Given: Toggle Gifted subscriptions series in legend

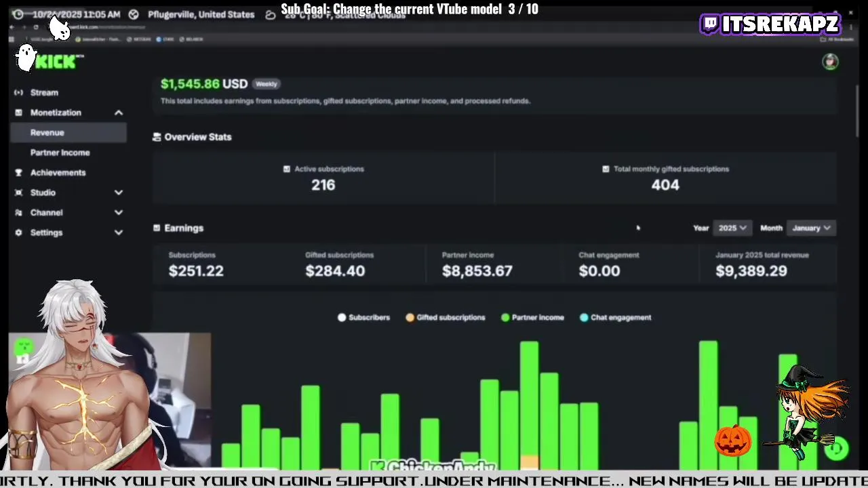Looking at the screenshot, I should 446,317.
